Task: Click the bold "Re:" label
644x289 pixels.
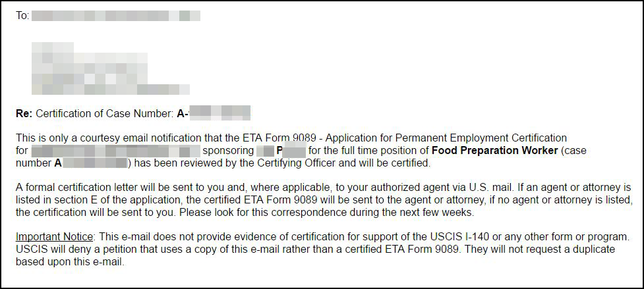Action: click(24, 113)
